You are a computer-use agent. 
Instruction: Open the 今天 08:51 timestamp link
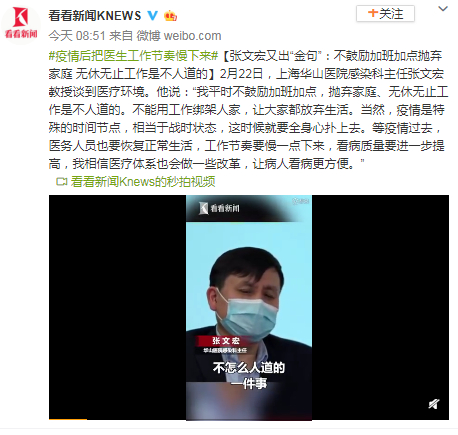pyautogui.click(x=77, y=36)
